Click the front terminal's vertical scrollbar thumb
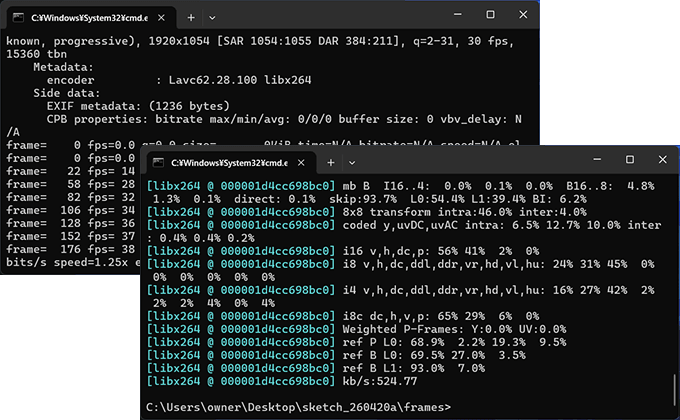This screenshot has width=680, height=420. (x=674, y=388)
